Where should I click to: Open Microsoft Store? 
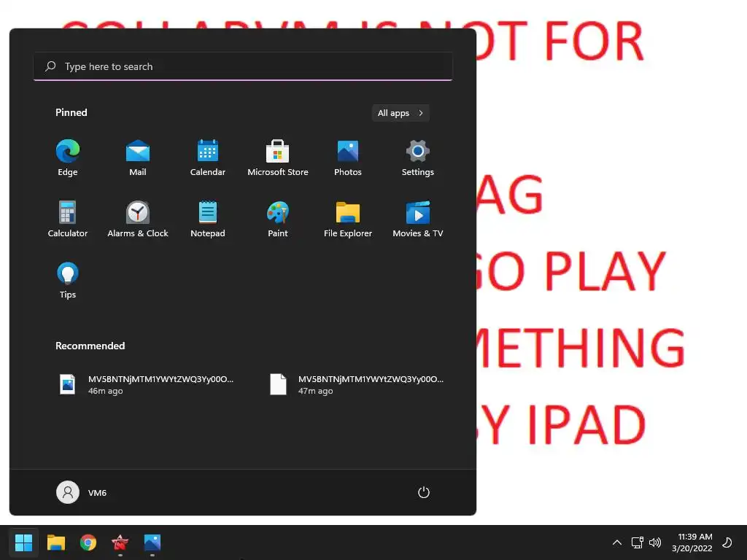278,158
